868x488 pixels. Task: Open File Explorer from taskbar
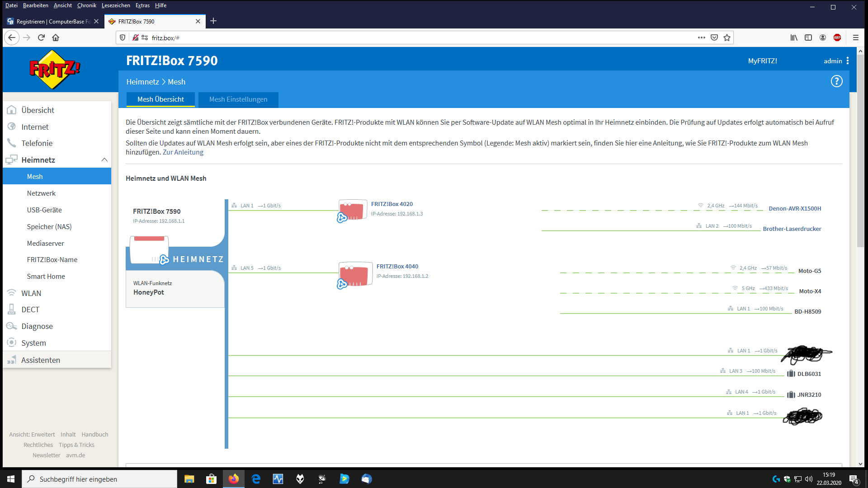pos(189,479)
